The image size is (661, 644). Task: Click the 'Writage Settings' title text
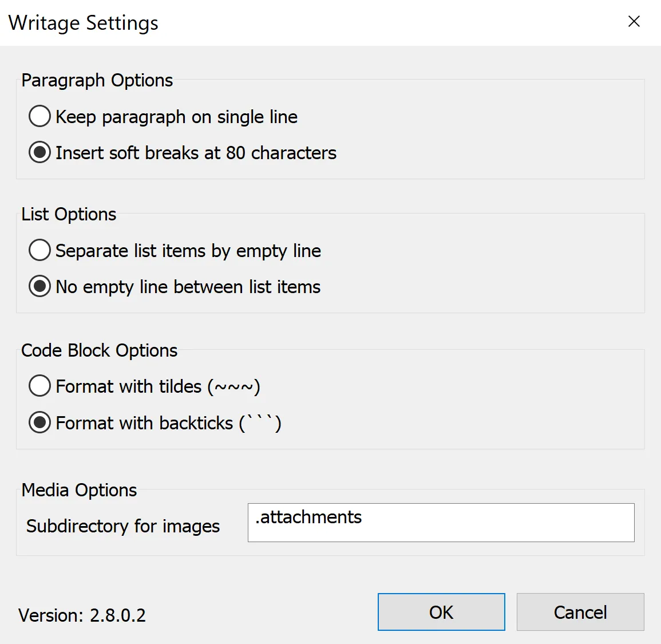click(83, 23)
